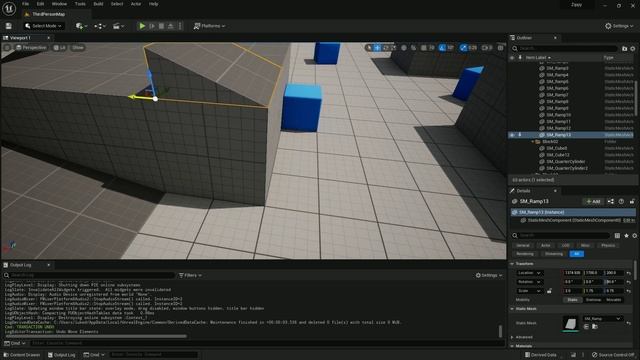640x360 pixels.
Task: Select SM_Ramp7 in Outliner
Action: pos(557,95)
